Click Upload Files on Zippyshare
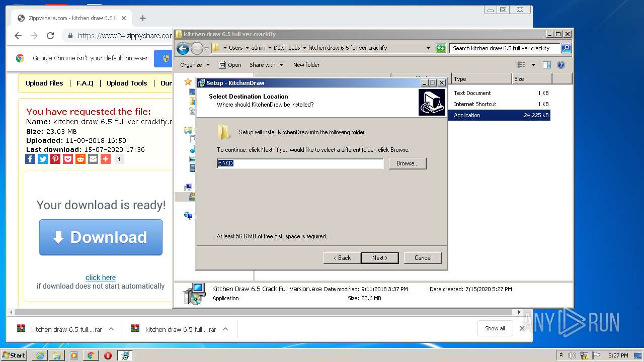644x362 pixels. tap(44, 83)
